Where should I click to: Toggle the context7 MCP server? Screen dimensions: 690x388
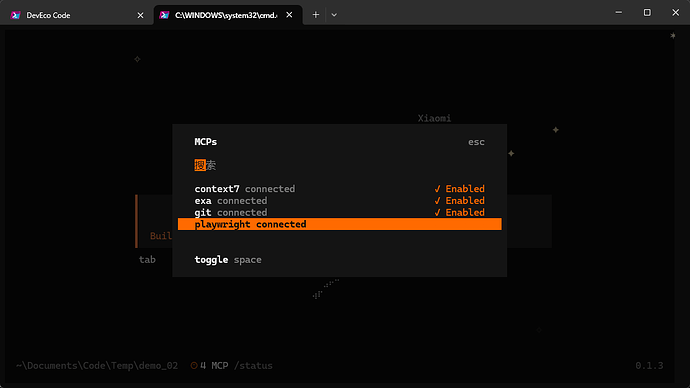pyautogui.click(x=339, y=189)
